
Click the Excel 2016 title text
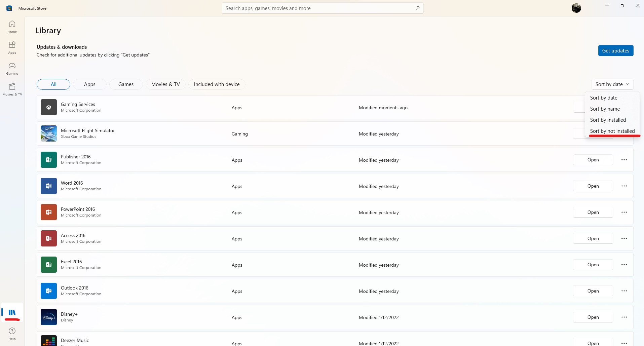[x=71, y=262]
